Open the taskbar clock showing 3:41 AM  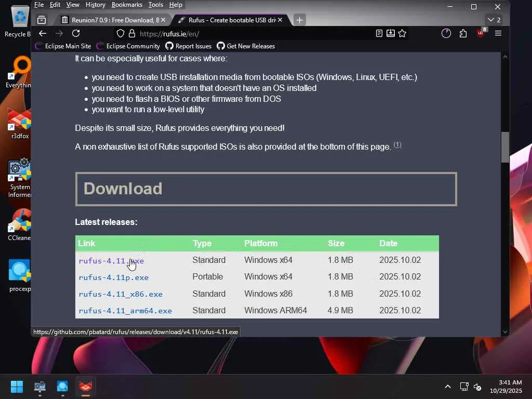[x=506, y=387]
